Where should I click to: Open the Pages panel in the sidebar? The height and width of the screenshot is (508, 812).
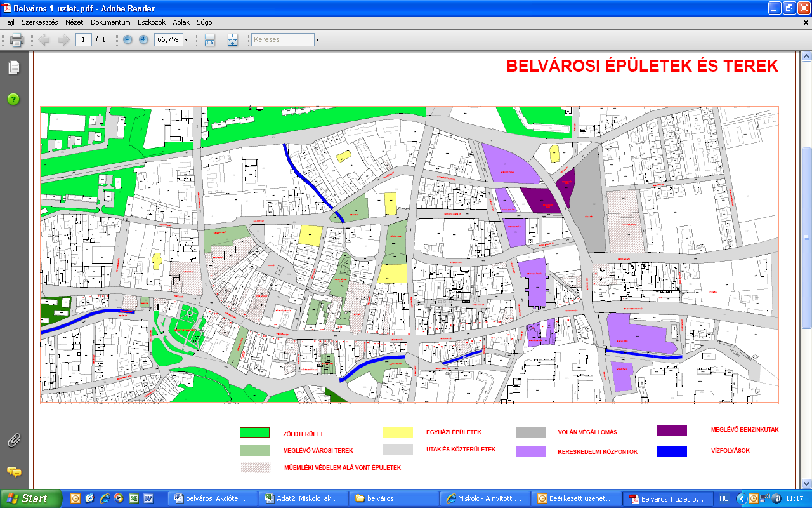tap(13, 67)
